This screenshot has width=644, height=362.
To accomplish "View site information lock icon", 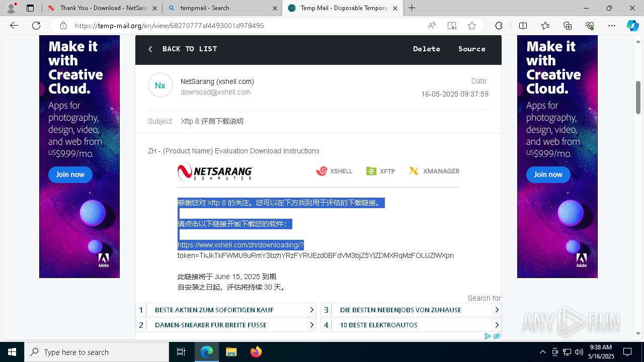I will click(x=63, y=26).
